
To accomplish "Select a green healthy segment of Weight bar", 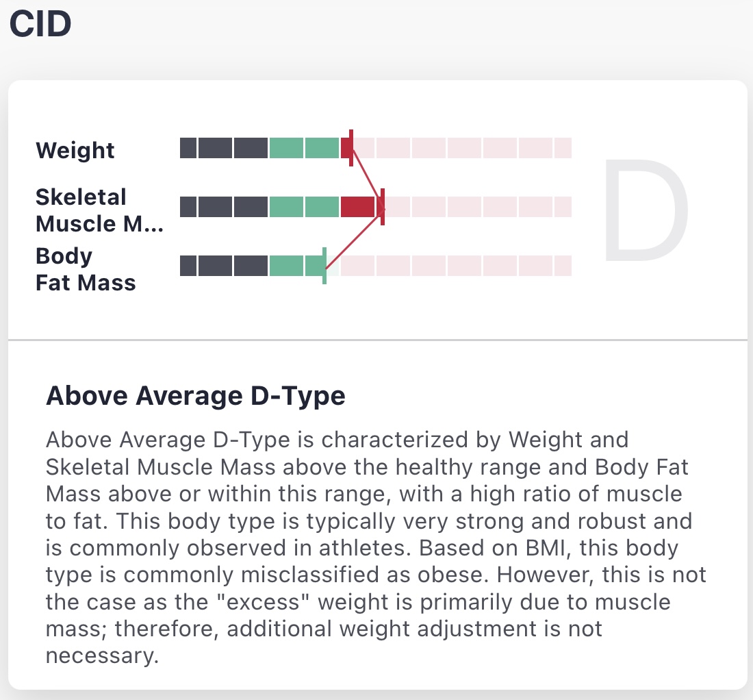I will click(286, 148).
